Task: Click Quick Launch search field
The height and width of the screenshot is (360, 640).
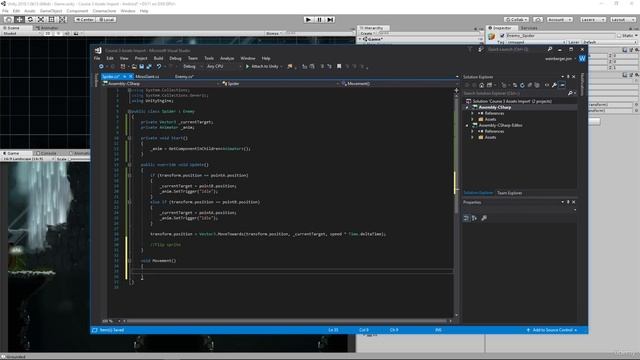Action: [x=516, y=49]
